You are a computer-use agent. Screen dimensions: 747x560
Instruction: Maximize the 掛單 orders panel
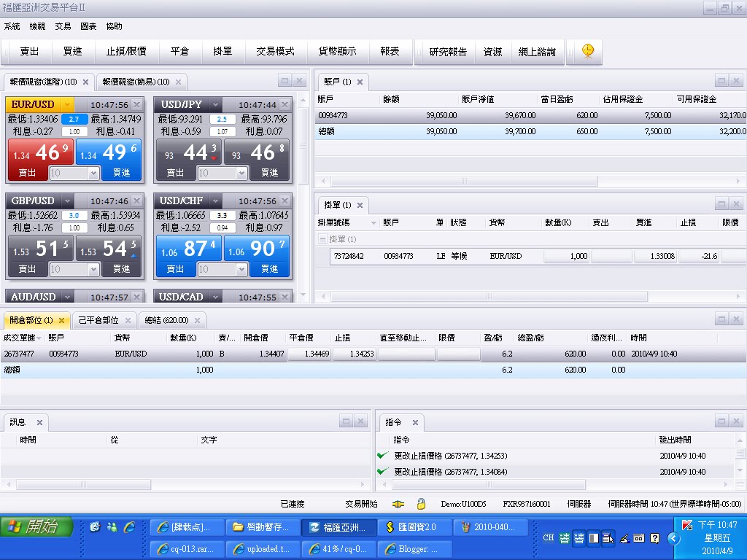click(721, 204)
